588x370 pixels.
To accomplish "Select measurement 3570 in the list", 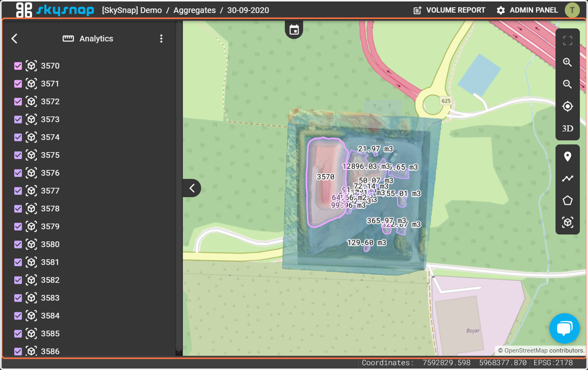I will [x=50, y=66].
